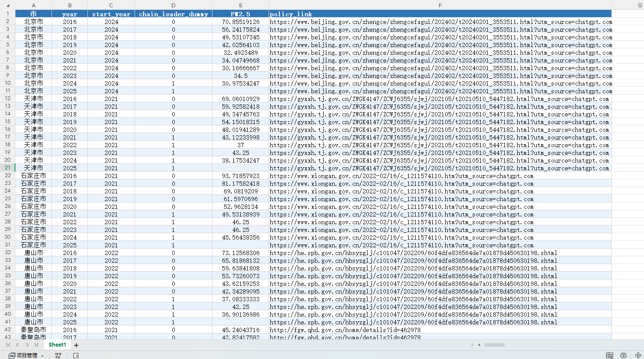Select column D header
644x359 pixels.
tap(174, 5)
